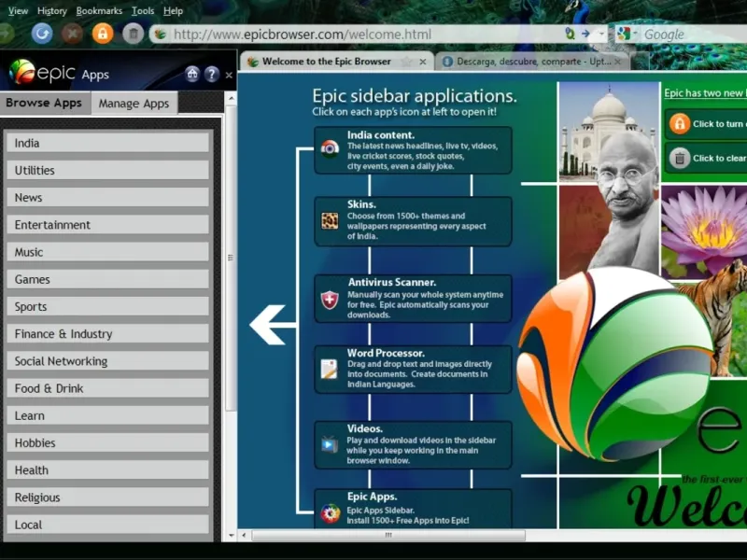The image size is (747, 560).
Task: Close the Descarga, descubre, comparte tab
Action: click(x=617, y=62)
